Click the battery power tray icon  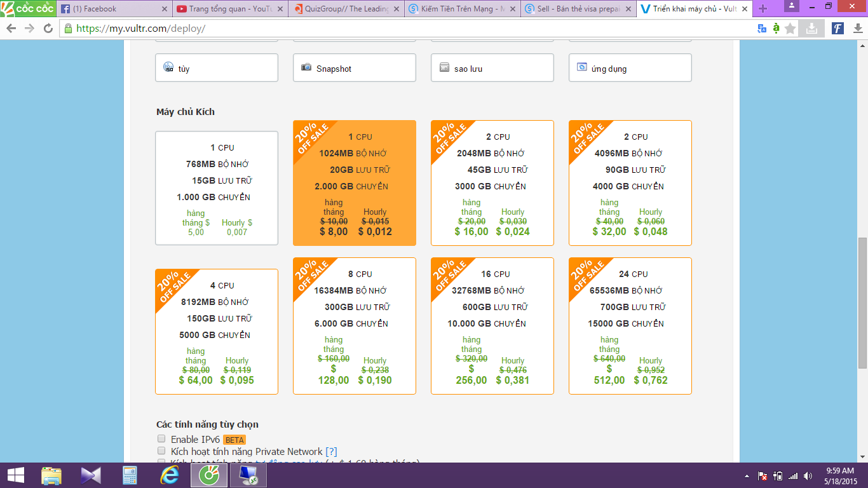coord(777,476)
